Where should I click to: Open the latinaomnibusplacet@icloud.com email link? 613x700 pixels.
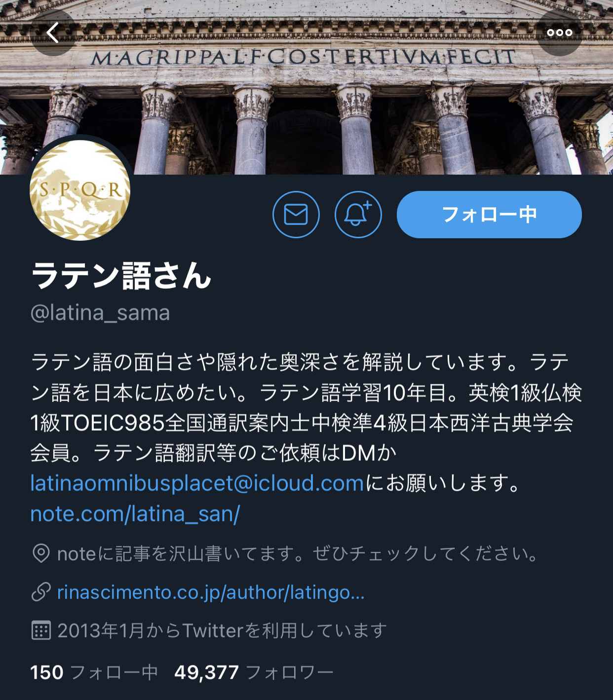coord(197,483)
